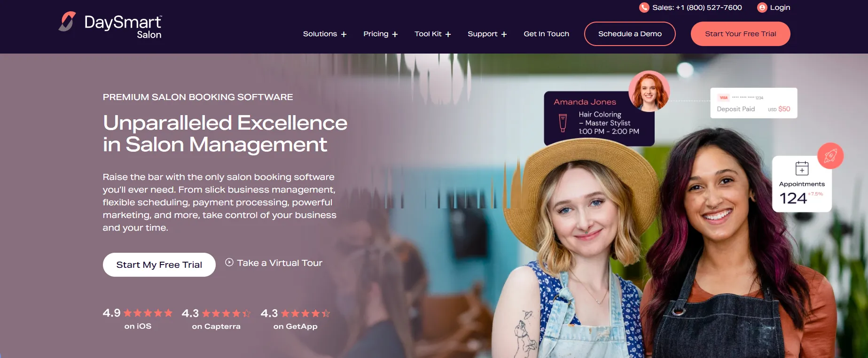This screenshot has width=868, height=358.
Task: Click Start Your Free Trial button
Action: [x=741, y=34]
